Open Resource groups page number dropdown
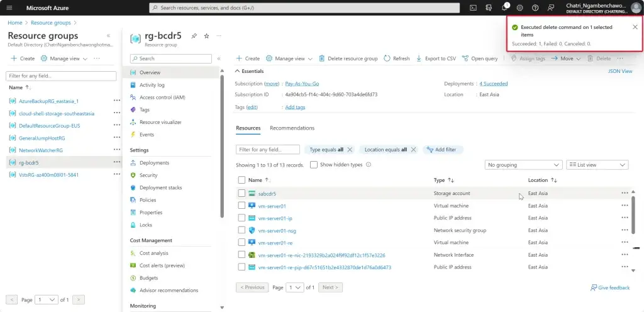 [47, 299]
